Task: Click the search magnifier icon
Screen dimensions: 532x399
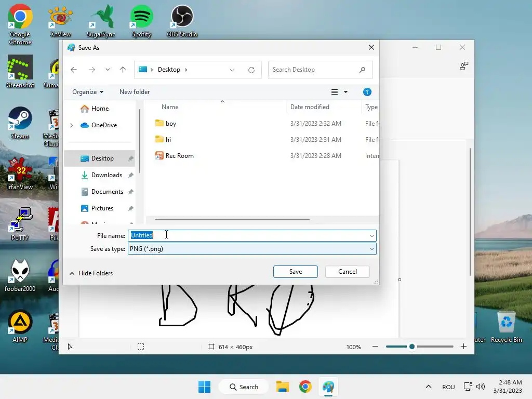Action: 362,70
